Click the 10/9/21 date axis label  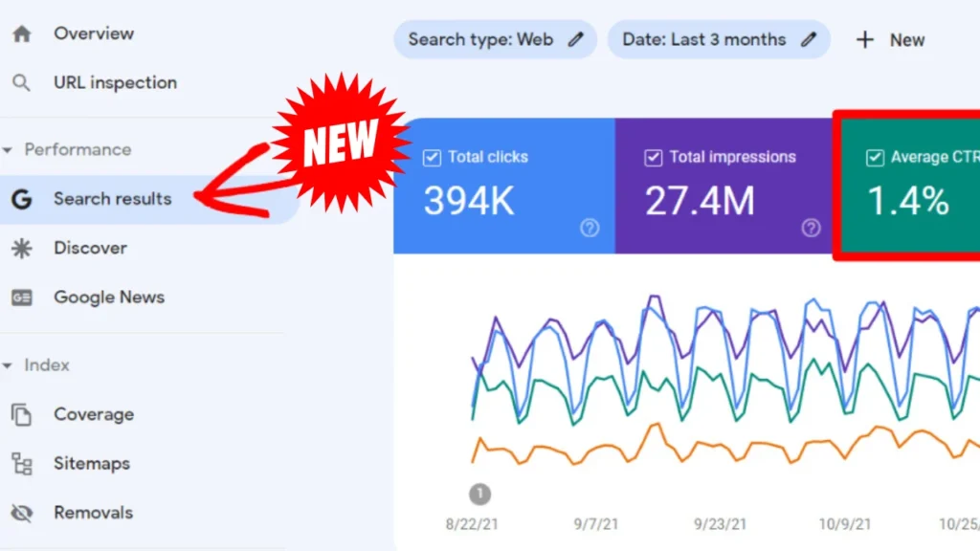coord(845,524)
